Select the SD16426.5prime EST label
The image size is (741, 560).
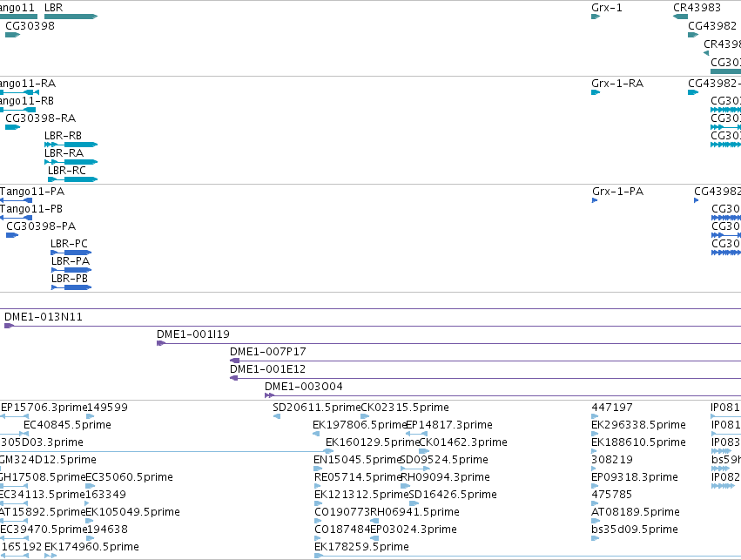[453, 495]
